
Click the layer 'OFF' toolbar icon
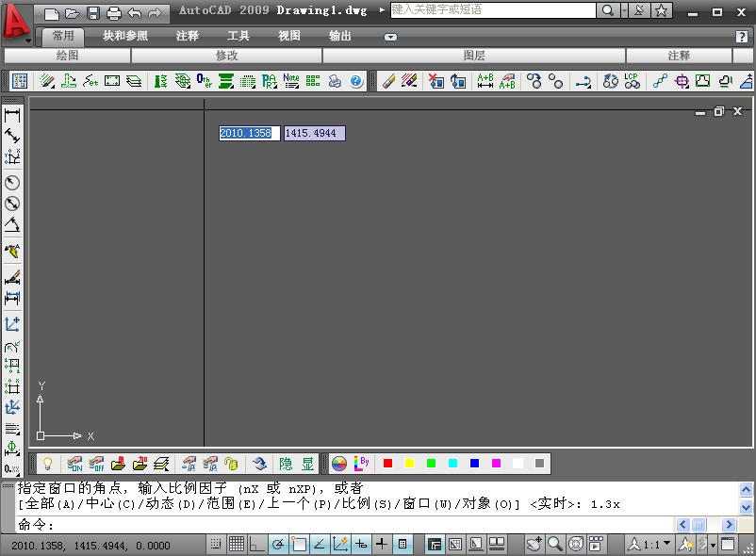point(96,464)
